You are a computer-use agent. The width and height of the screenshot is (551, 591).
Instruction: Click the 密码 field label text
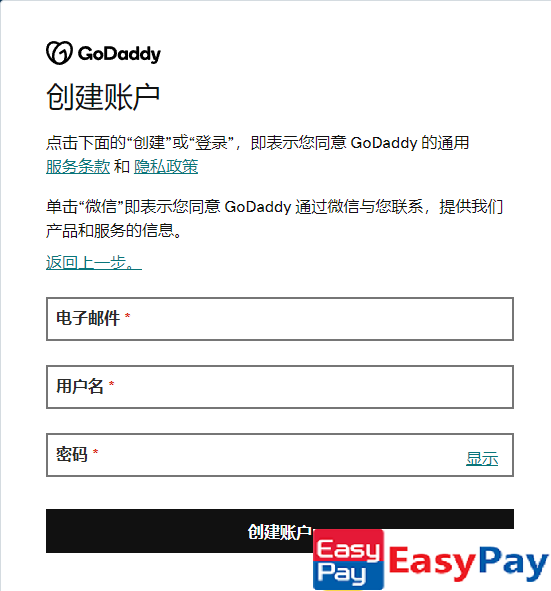72,454
